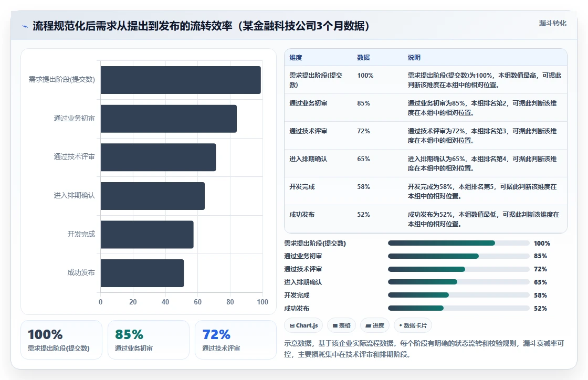The height and width of the screenshot is (380, 588).
Task: Click the 72% value in the table
Action: point(363,131)
